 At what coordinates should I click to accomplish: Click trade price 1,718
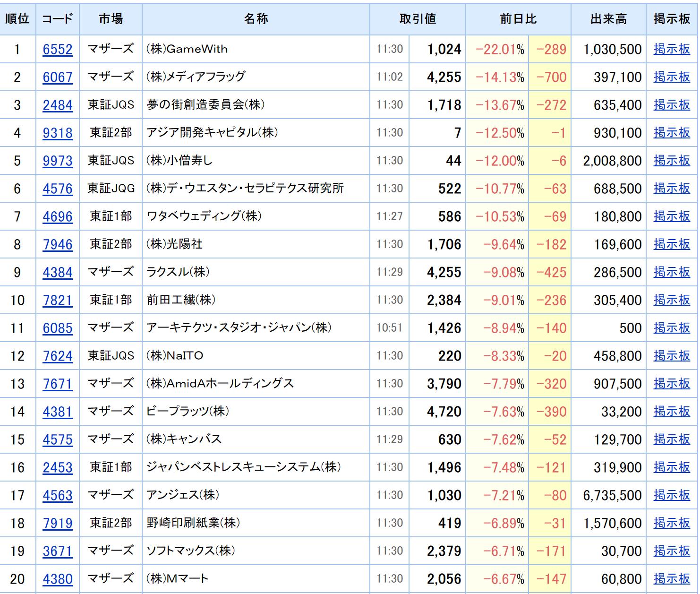click(x=444, y=105)
